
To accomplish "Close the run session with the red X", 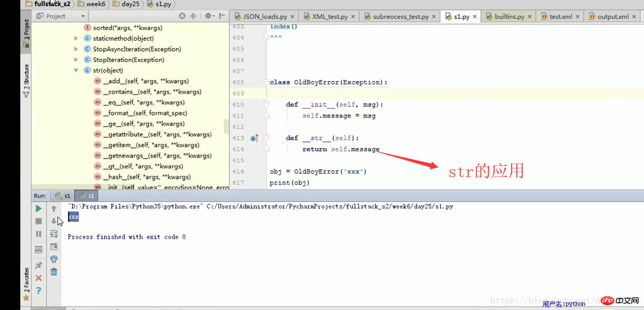I will tap(39, 278).
